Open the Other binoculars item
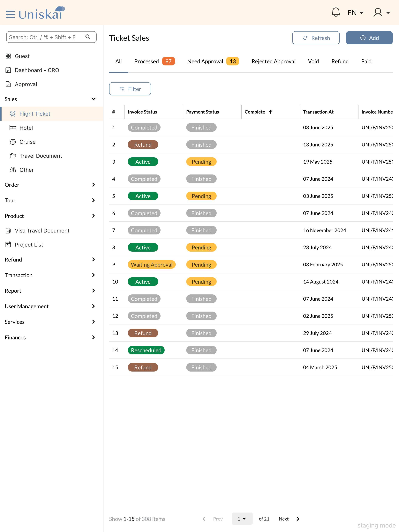The width and height of the screenshot is (399, 532). coord(13,170)
